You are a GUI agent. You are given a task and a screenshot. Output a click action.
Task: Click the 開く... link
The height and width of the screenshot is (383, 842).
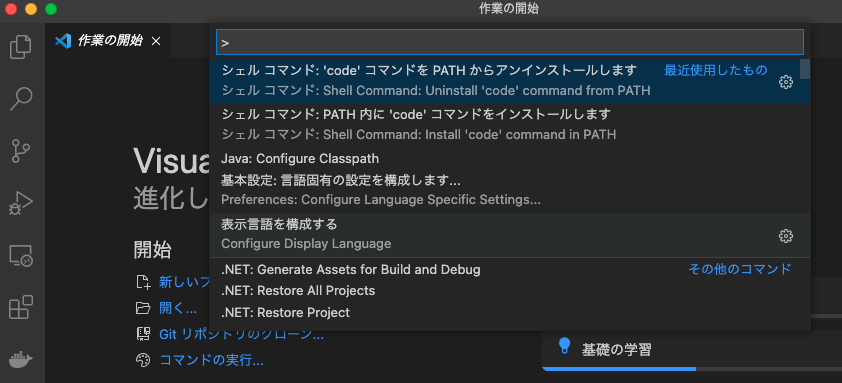(178, 308)
